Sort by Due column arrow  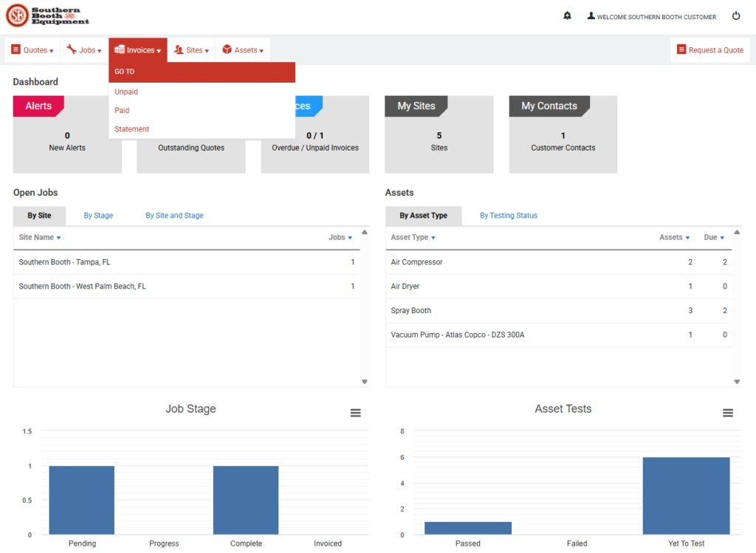pyautogui.click(x=722, y=238)
